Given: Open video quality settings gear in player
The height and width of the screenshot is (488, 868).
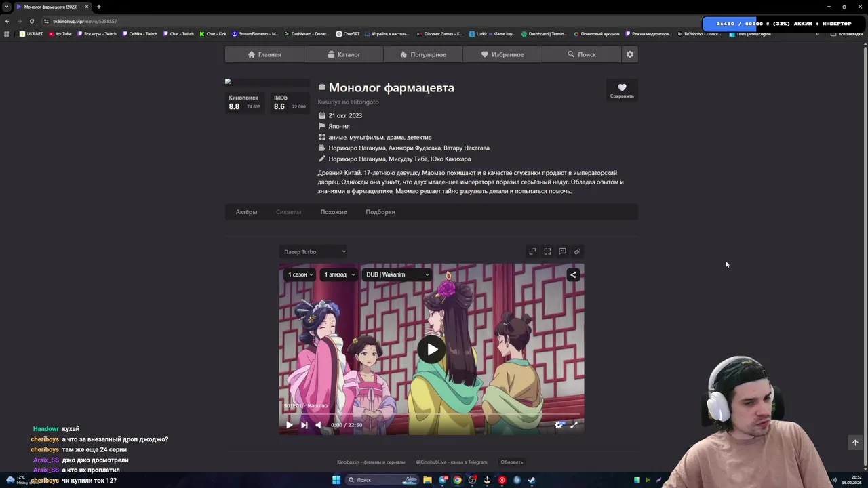Looking at the screenshot, I should click(559, 425).
